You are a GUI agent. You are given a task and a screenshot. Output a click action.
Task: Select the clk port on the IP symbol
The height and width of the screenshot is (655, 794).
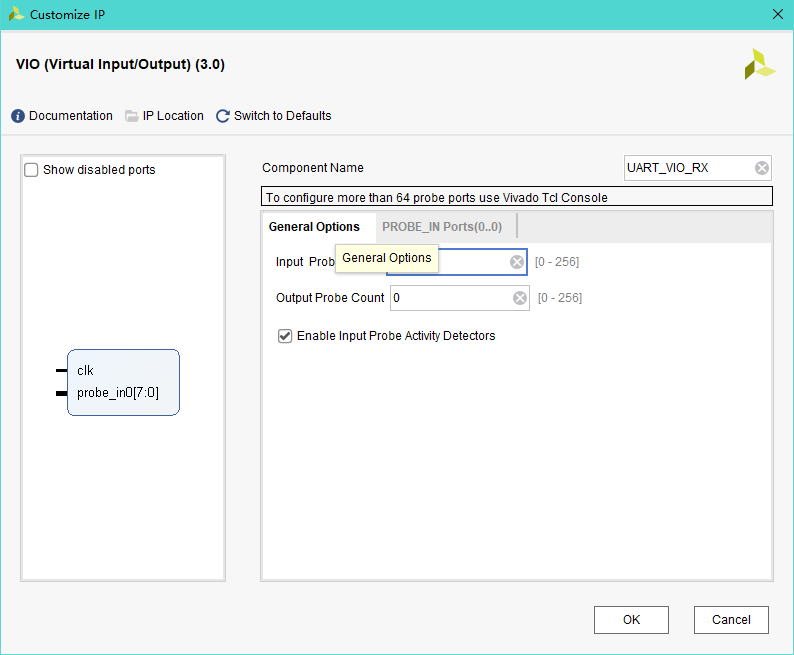85,371
